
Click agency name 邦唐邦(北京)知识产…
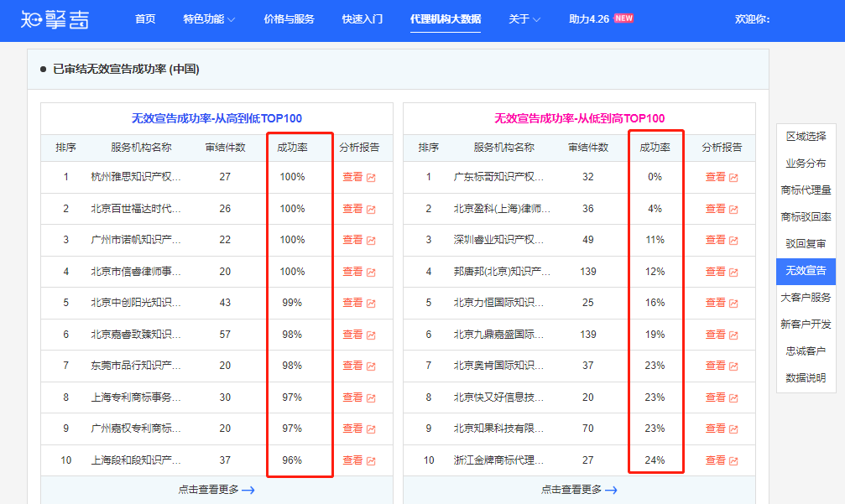pyautogui.click(x=502, y=272)
